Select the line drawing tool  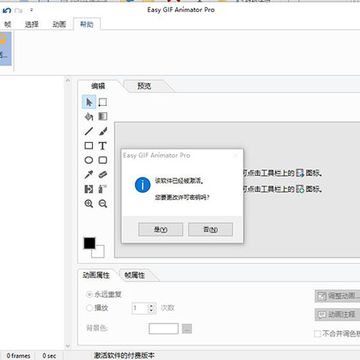coord(89,131)
